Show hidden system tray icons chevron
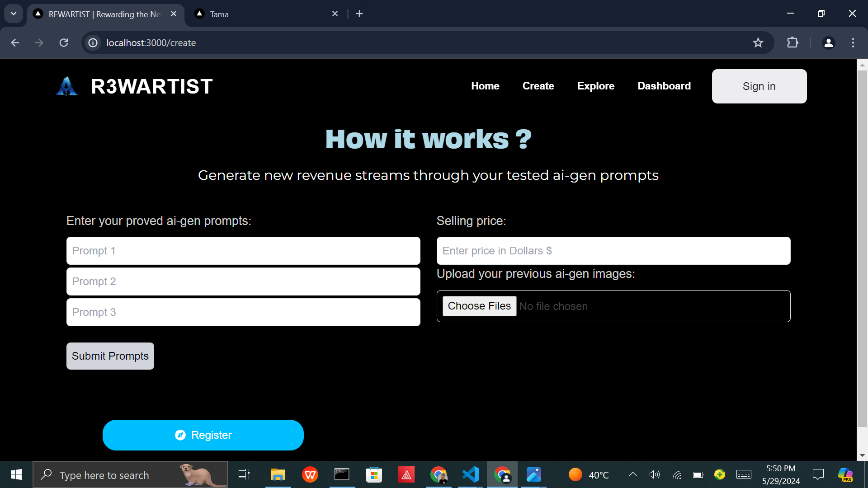868x488 pixels. click(632, 474)
